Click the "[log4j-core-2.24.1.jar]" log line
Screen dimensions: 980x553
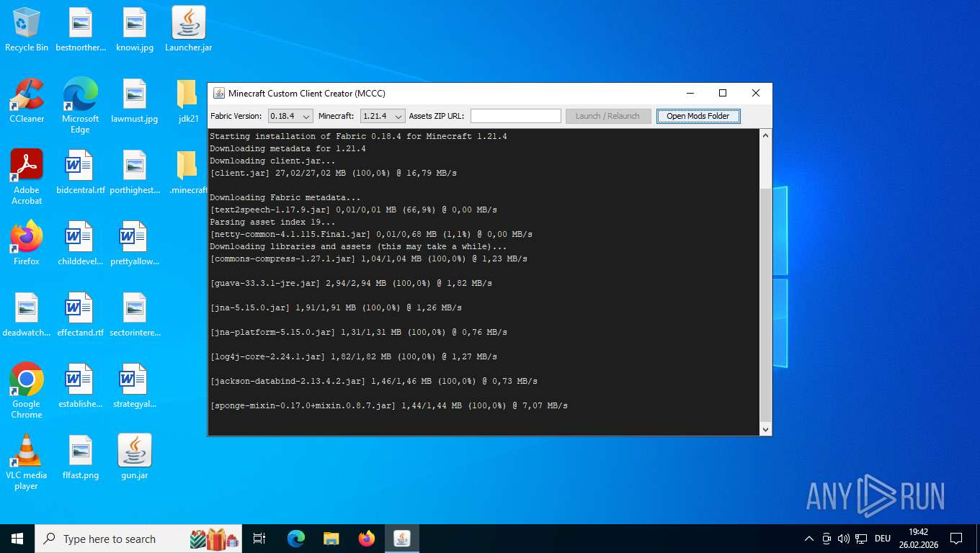[x=353, y=356]
